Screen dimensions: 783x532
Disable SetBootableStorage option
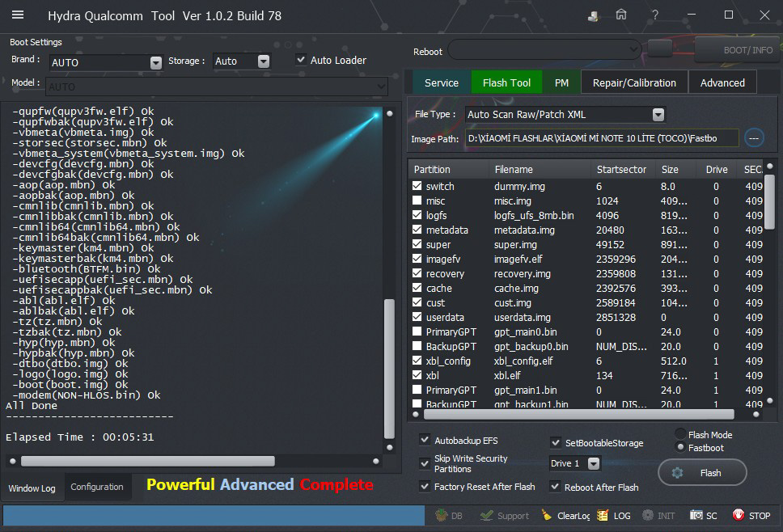point(555,442)
